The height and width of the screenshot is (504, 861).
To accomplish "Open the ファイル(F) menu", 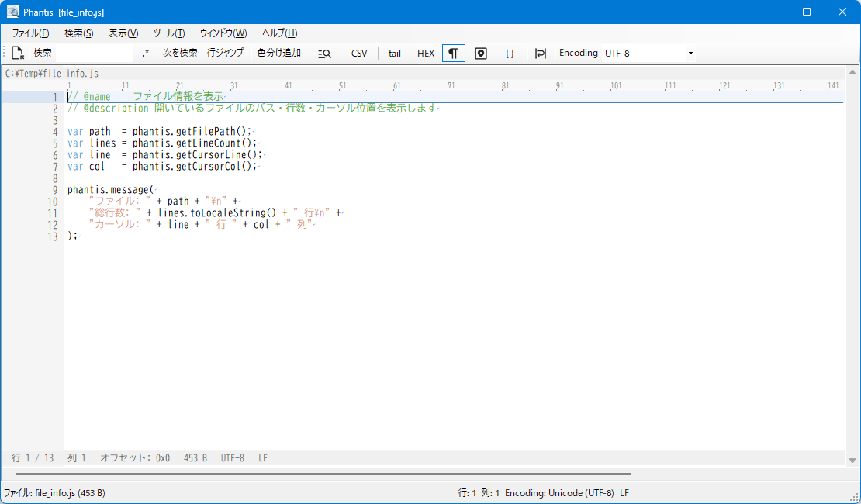I will 31,33.
